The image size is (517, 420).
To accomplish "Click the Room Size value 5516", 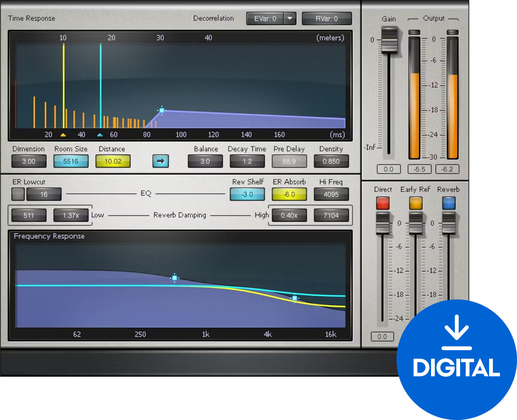I will pos(71,161).
